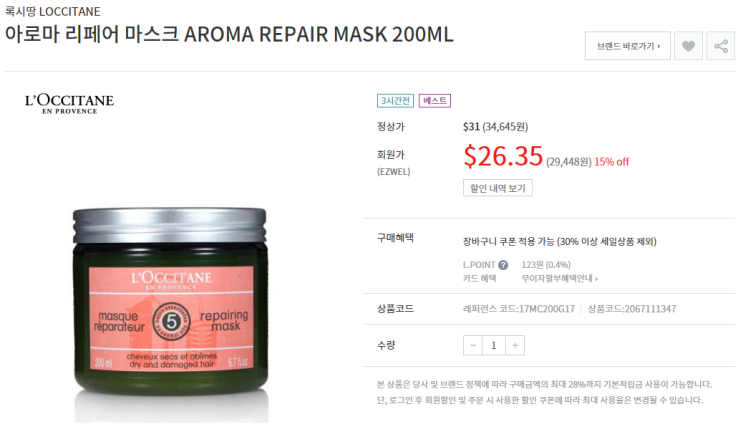Click the 레퍼런스 코드 17MC200G17 text
Image resolution: width=743 pixels, height=427 pixels.
click(x=519, y=309)
